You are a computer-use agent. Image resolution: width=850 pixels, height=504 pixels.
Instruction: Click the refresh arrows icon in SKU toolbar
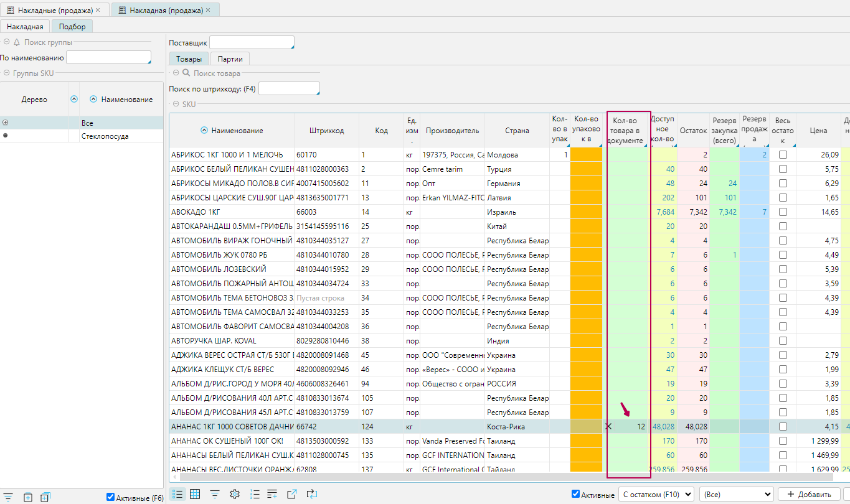click(312, 494)
